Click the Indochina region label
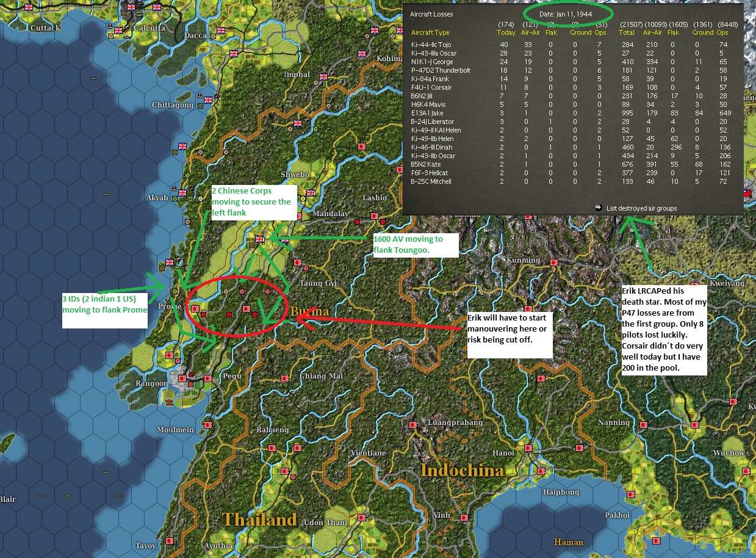The height and width of the screenshot is (558, 756). click(462, 470)
